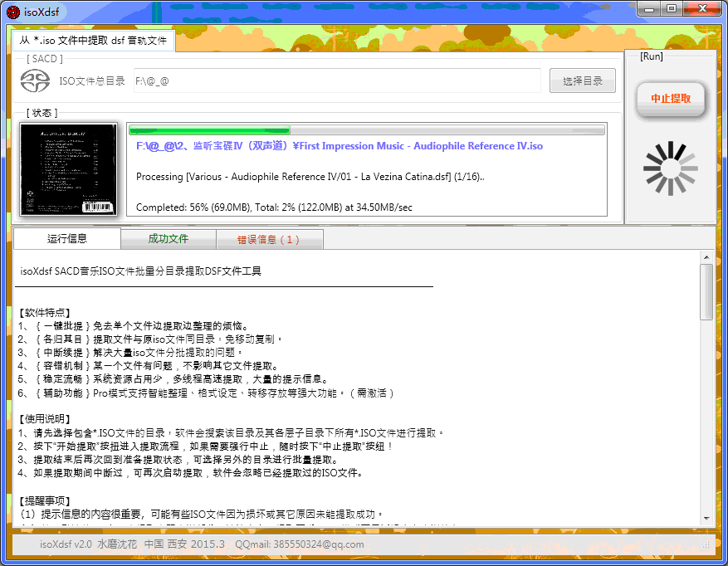Click the log panel scrollbar thumb
Screen dimensions: 728x566
tap(706, 292)
